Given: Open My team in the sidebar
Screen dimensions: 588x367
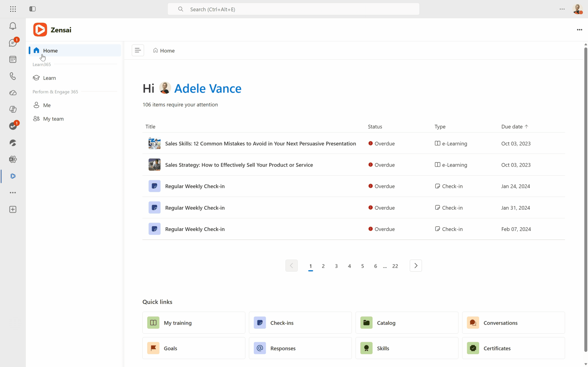Looking at the screenshot, I should 75,119.
